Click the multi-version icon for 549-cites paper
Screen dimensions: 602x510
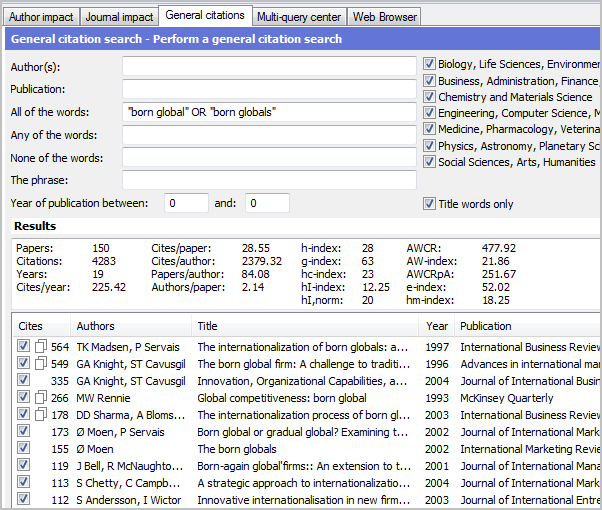coord(41,363)
